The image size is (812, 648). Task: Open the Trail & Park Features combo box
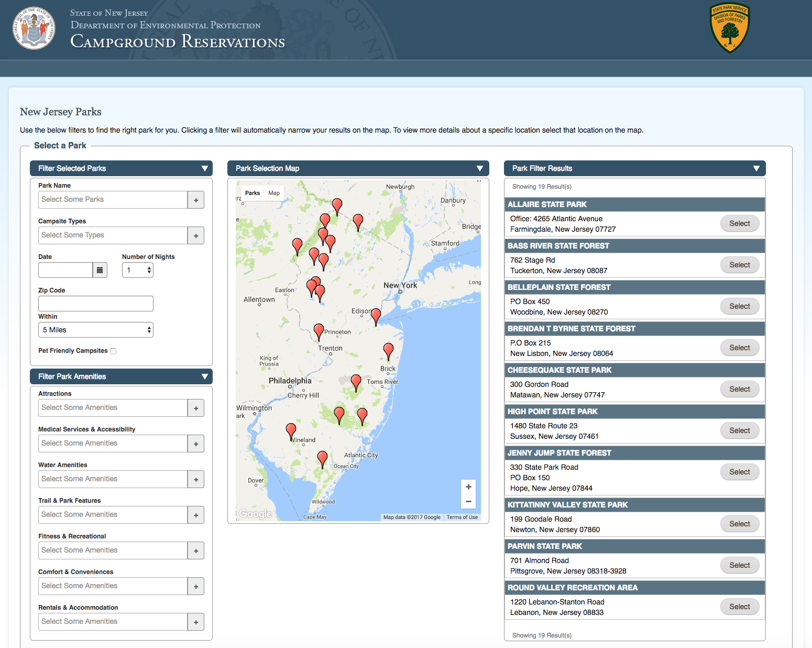[113, 515]
